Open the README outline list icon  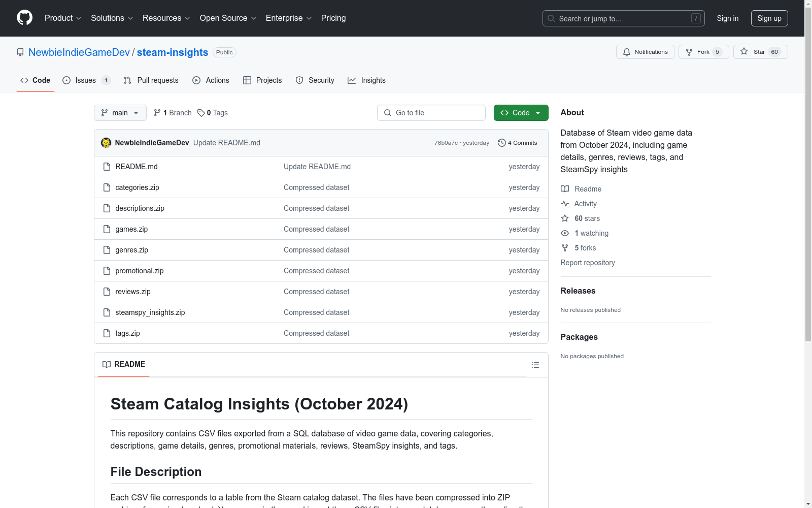[x=535, y=365]
